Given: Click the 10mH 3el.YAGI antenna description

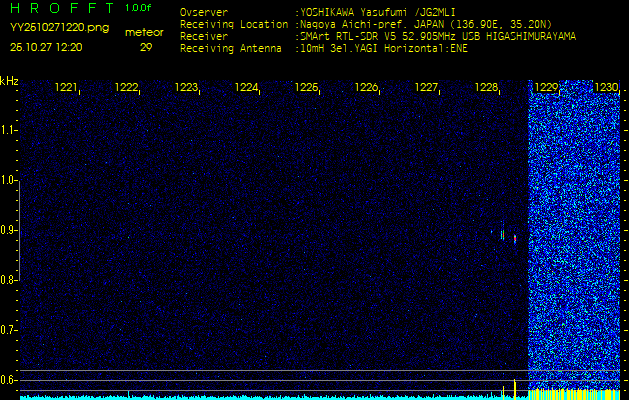Looking at the screenshot, I should tap(382, 47).
